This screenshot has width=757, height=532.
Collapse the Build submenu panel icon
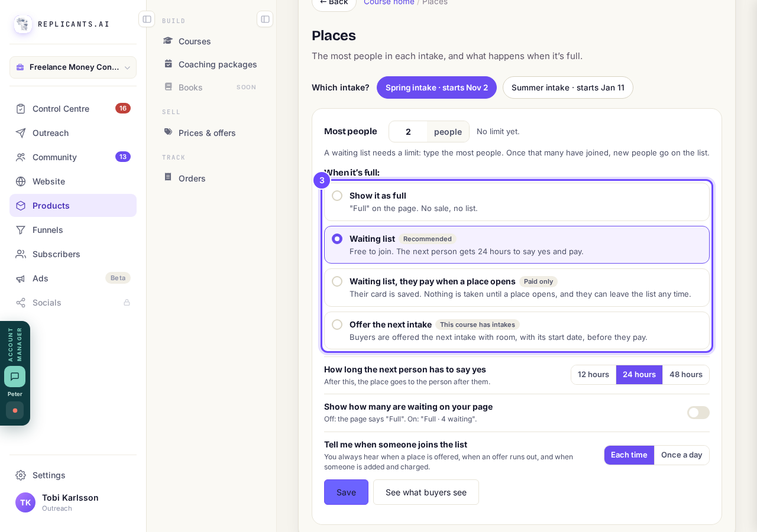265,19
